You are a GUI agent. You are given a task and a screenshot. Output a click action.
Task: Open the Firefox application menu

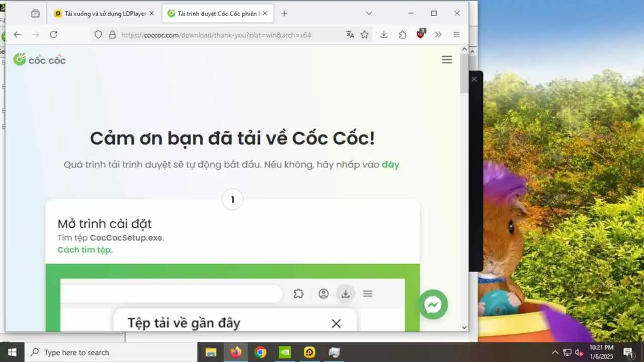click(457, 35)
